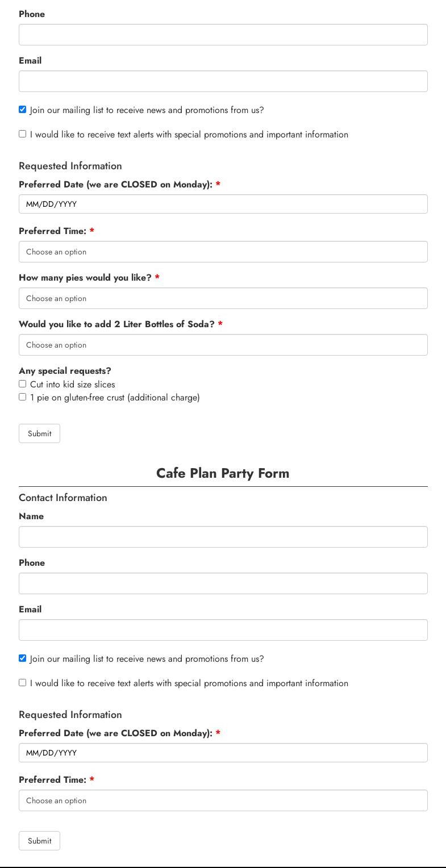Click the top form's Phone input field
The height and width of the screenshot is (868, 446).
click(x=223, y=35)
